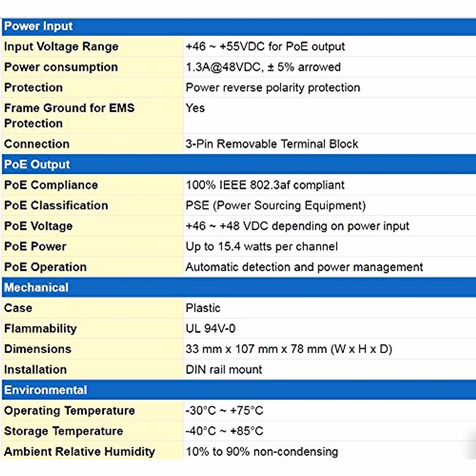Select the PoE Operation row label
This screenshot has height=476, width=476.
[x=45, y=267]
